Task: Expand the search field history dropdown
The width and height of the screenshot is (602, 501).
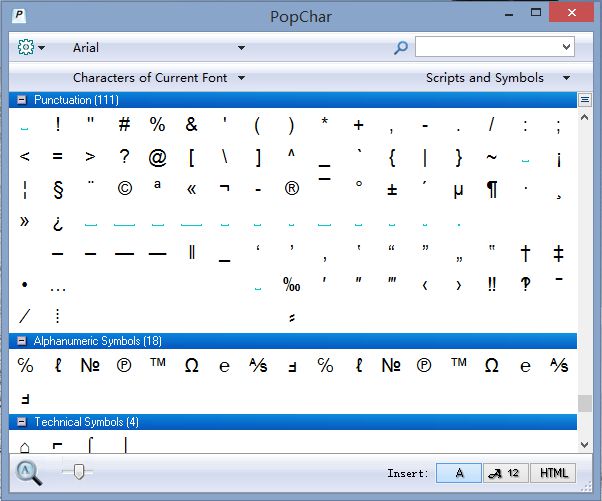Action: click(x=566, y=47)
